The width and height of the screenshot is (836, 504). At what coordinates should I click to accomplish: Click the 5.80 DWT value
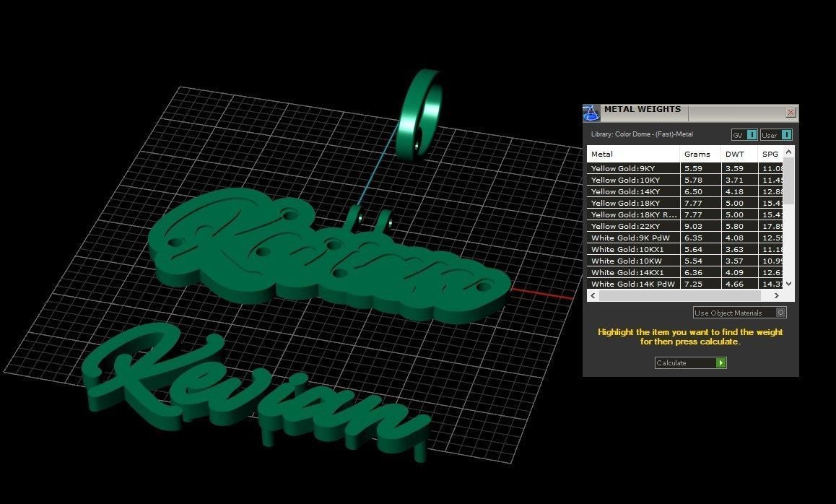pos(734,226)
